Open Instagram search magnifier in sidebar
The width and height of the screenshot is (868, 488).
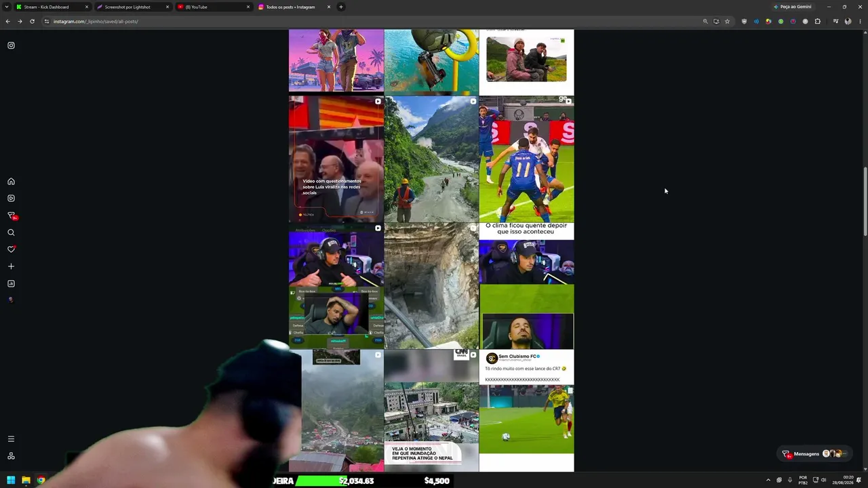[x=11, y=232]
